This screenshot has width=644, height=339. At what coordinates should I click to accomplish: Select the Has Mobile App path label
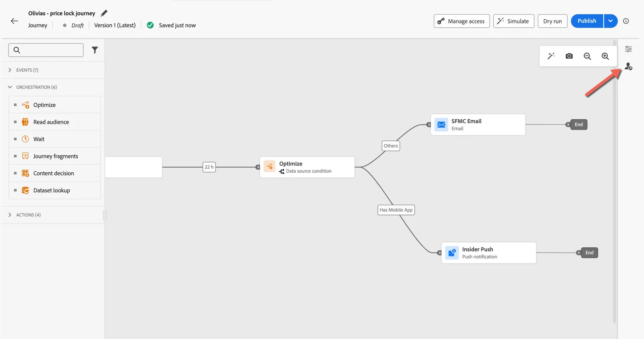coord(396,210)
